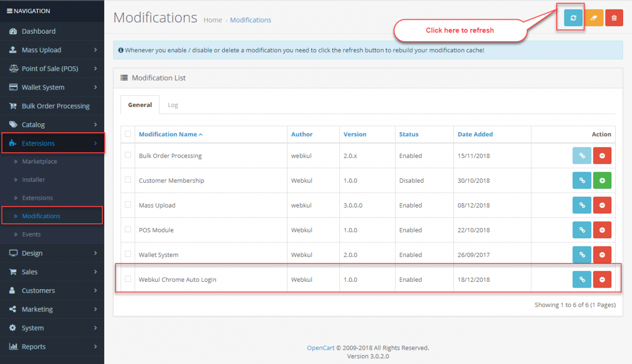This screenshot has height=364, width=632.
Task: Disable the Wallet System modification
Action: tap(602, 255)
